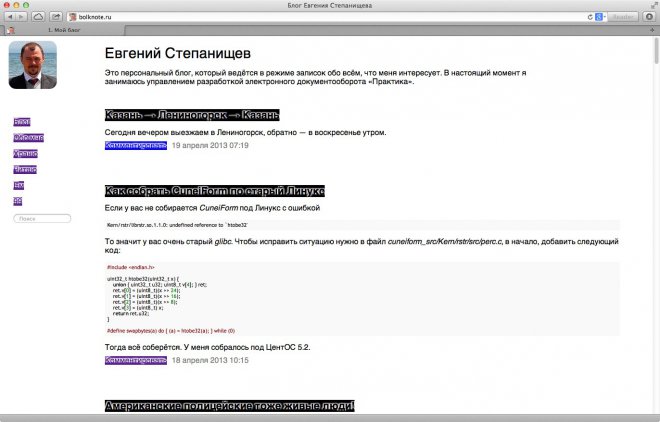Open the 'Блог' sidebar link
This screenshot has height=422, width=660.
click(x=22, y=122)
